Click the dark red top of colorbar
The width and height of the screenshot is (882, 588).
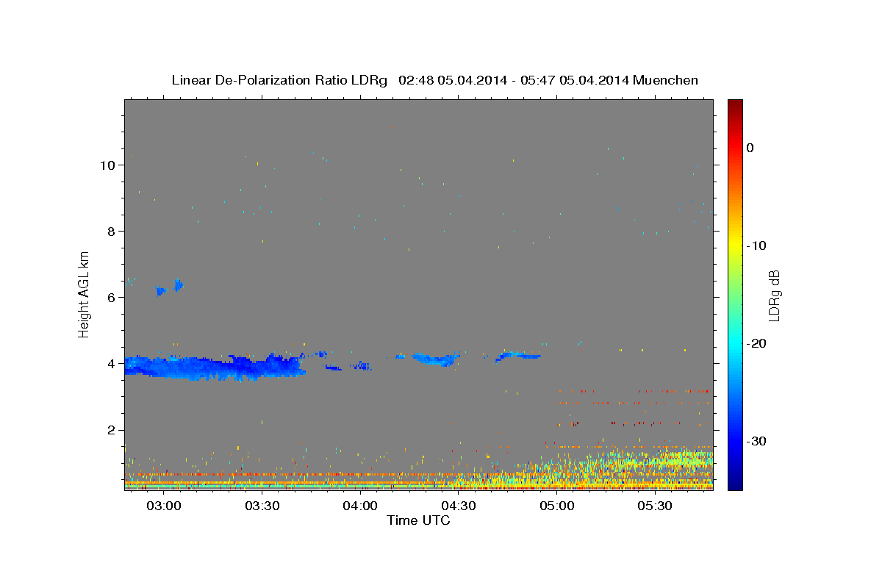735,104
